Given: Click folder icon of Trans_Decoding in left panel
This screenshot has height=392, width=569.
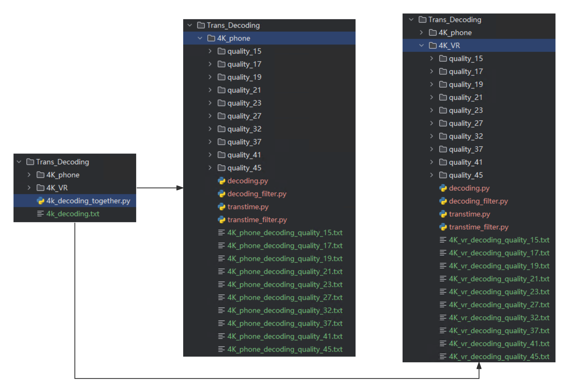Looking at the screenshot, I should [x=30, y=162].
